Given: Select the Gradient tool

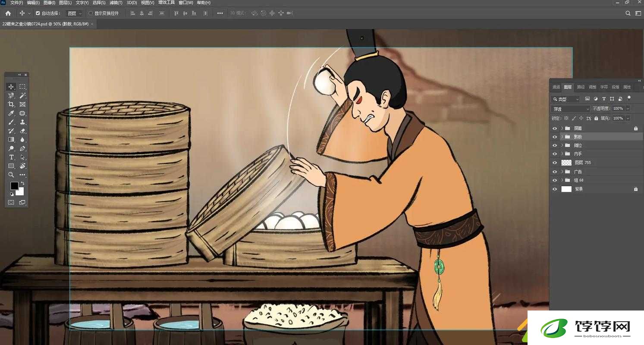Looking at the screenshot, I should tap(11, 139).
